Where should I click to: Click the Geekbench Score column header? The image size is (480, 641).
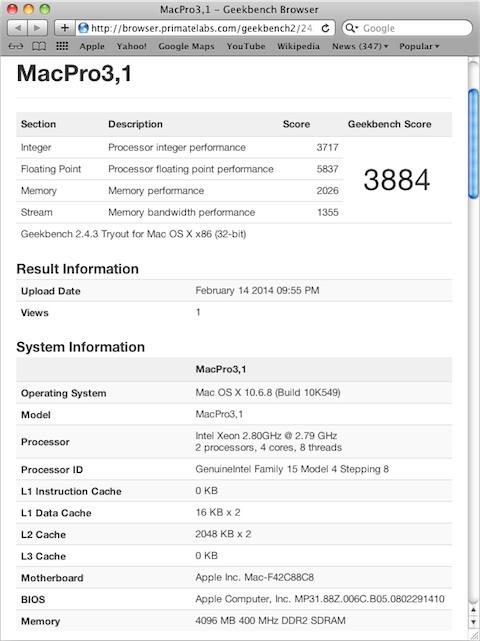click(x=390, y=124)
